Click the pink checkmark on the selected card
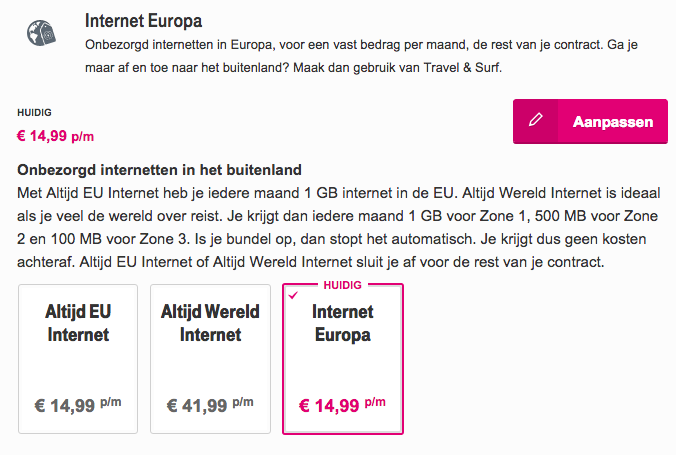The height and width of the screenshot is (455, 676). coord(293,295)
